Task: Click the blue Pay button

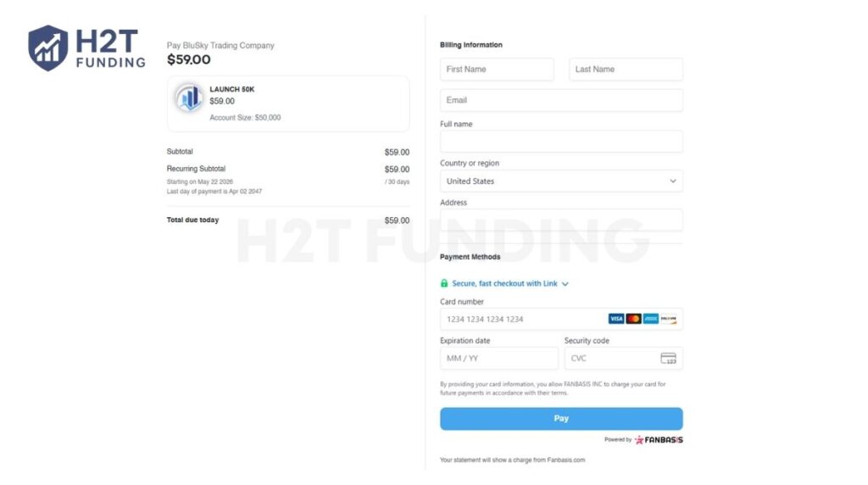Action: (x=561, y=419)
